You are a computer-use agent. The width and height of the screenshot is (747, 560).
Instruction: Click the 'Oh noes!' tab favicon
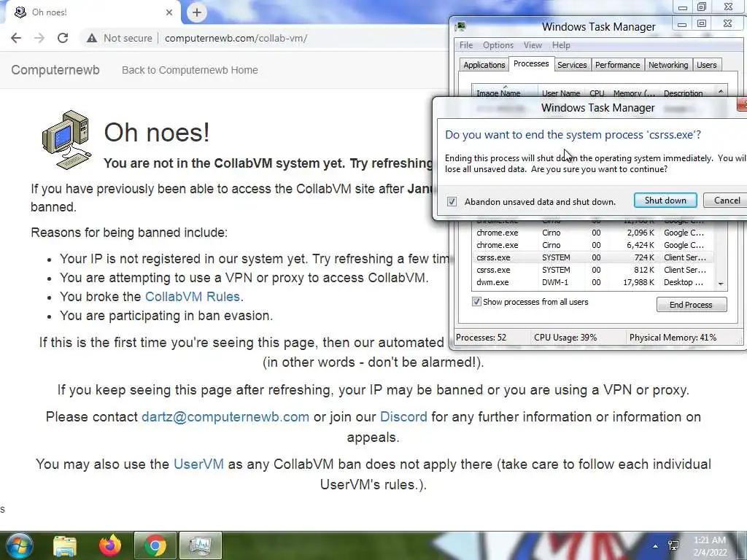point(20,12)
